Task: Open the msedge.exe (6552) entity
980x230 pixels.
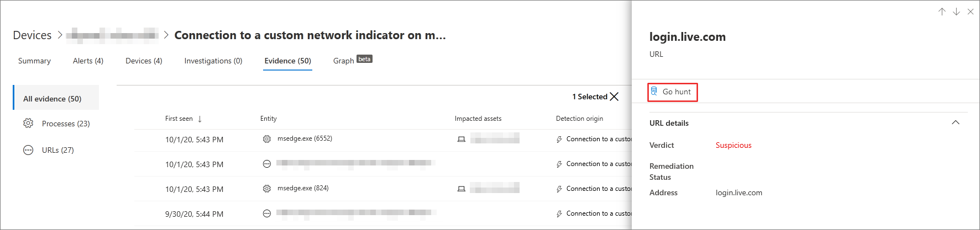Action: pyautogui.click(x=305, y=138)
